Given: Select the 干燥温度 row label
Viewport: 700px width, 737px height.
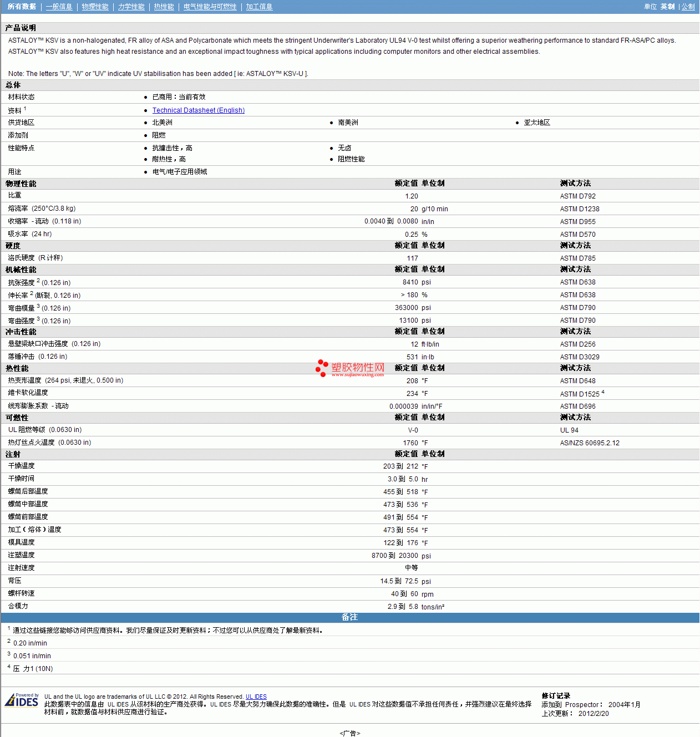Looking at the screenshot, I should [x=22, y=466].
